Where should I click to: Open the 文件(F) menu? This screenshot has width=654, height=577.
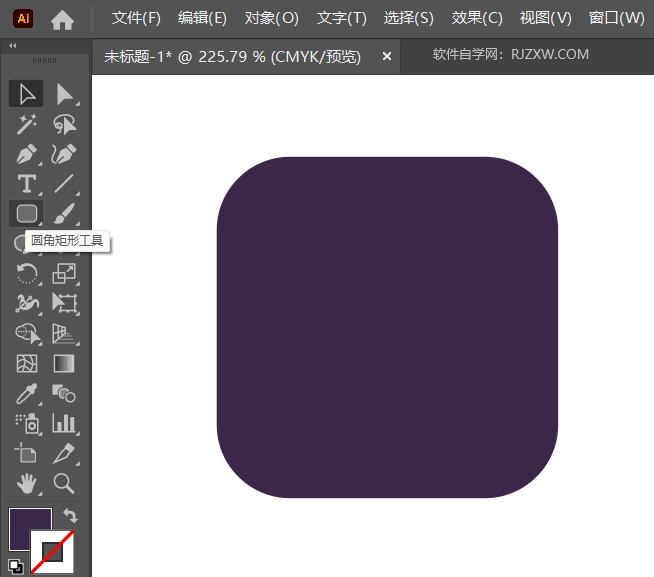pyautogui.click(x=136, y=18)
